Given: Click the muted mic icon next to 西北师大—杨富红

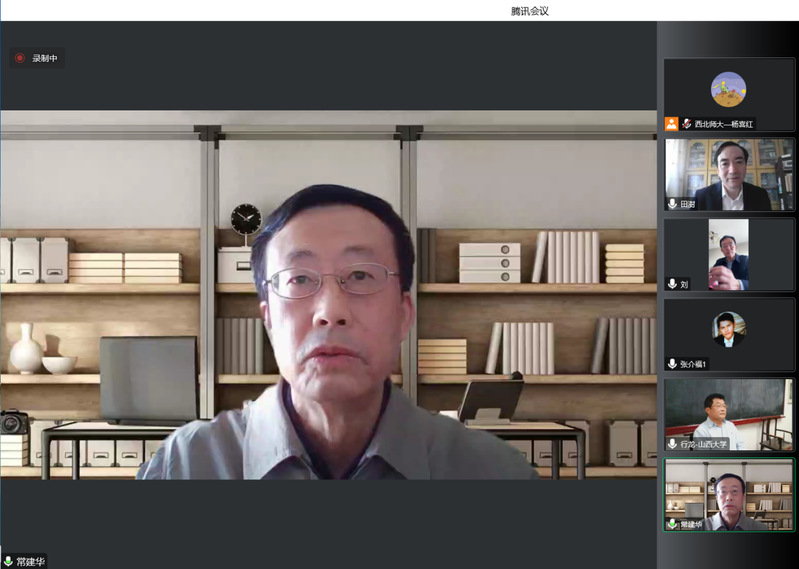Looking at the screenshot, I should pos(687,124).
